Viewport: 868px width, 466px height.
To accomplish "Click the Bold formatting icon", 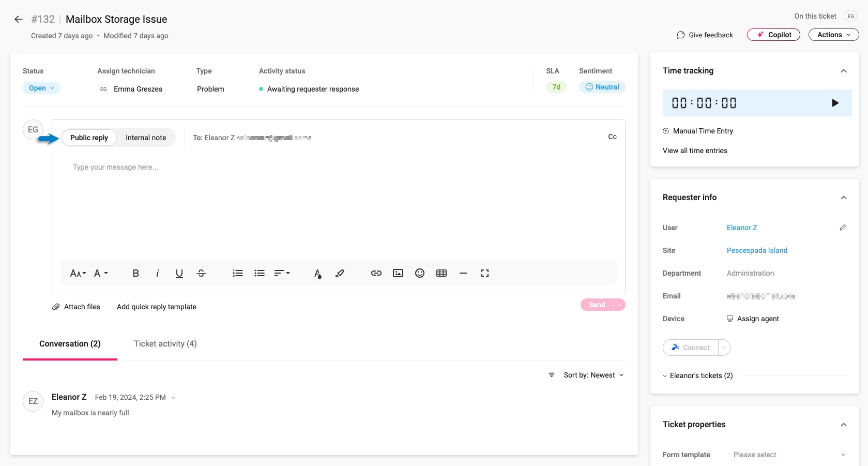I will (x=135, y=273).
